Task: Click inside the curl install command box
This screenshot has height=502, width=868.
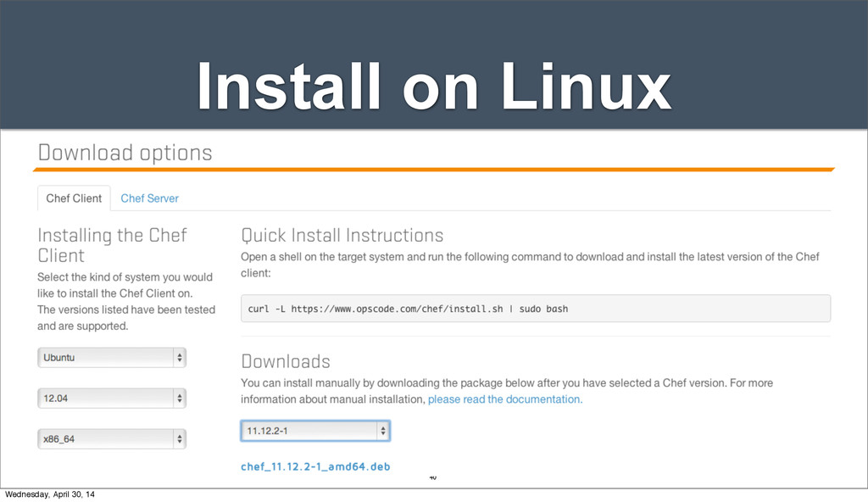Action: click(x=535, y=309)
